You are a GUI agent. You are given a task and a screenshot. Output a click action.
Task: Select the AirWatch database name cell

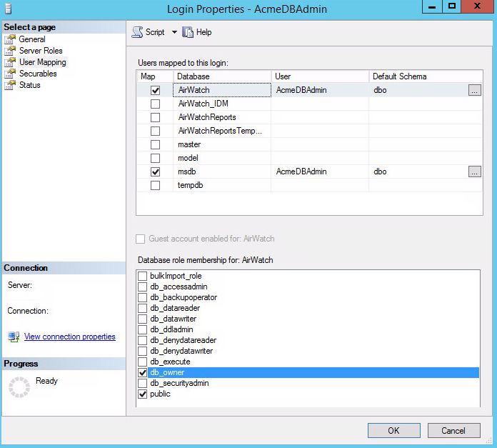pos(222,90)
